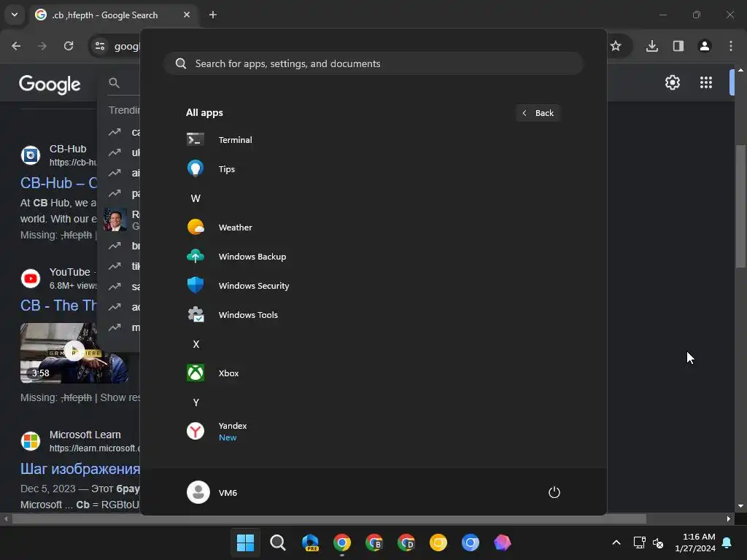This screenshot has height=560, width=747.
Task: Open the clock and date flyout
Action: pyautogui.click(x=695, y=542)
